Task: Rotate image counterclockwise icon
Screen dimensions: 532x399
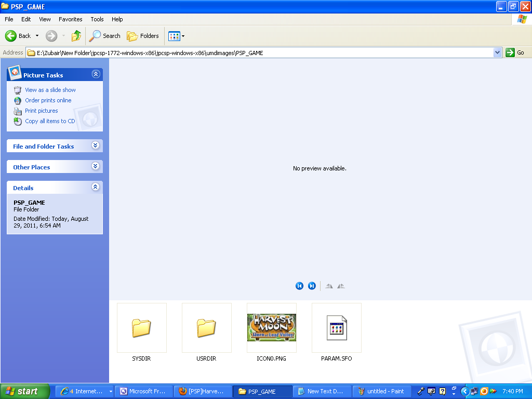Action: click(x=341, y=286)
